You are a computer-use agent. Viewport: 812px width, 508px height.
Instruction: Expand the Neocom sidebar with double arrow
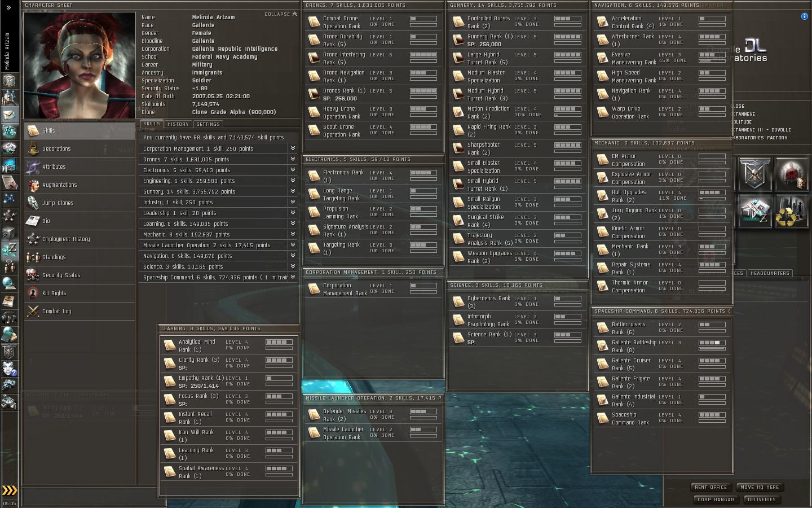pos(8,7)
